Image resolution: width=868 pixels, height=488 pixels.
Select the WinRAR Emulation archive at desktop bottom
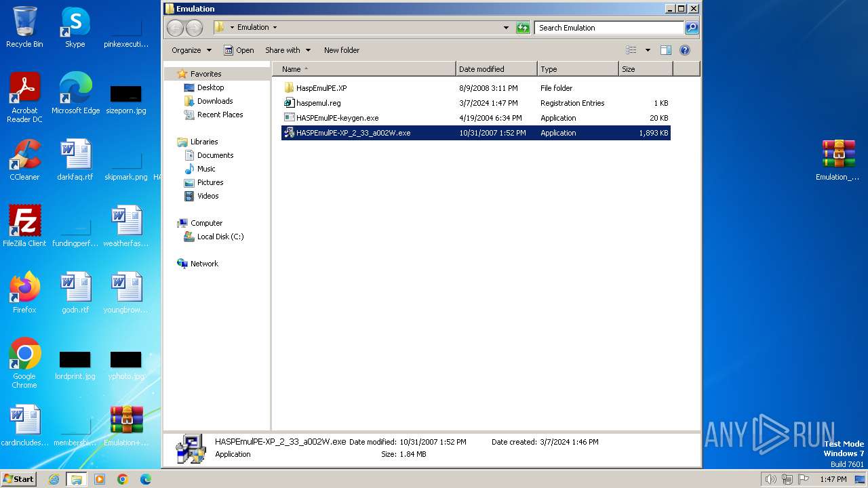[126, 426]
